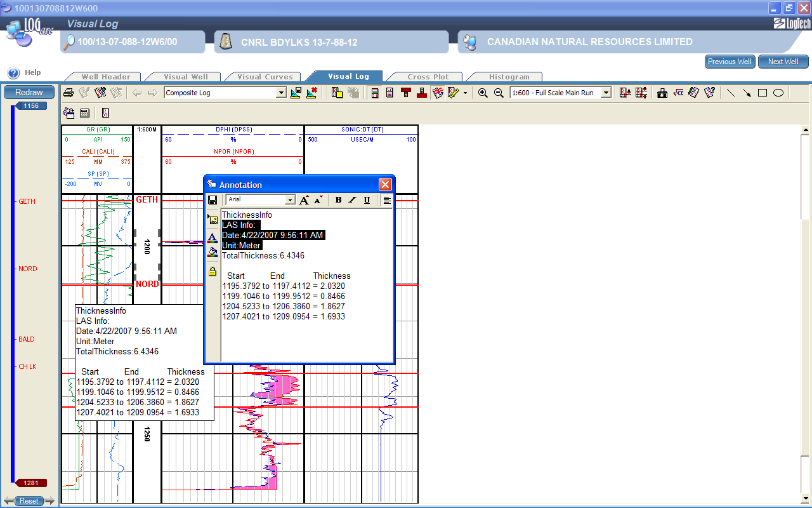Open the Histogram tab

[x=509, y=77]
